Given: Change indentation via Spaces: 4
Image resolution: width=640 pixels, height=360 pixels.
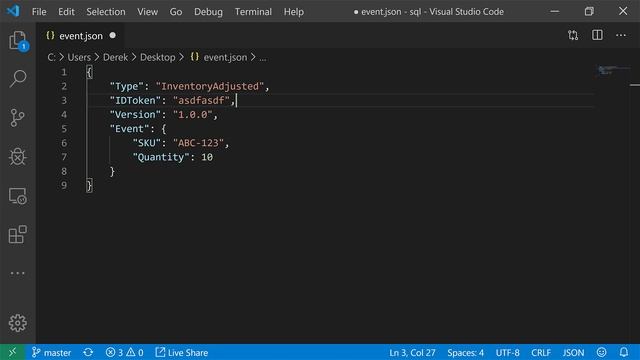Looking at the screenshot, I should pyautogui.click(x=465, y=352).
